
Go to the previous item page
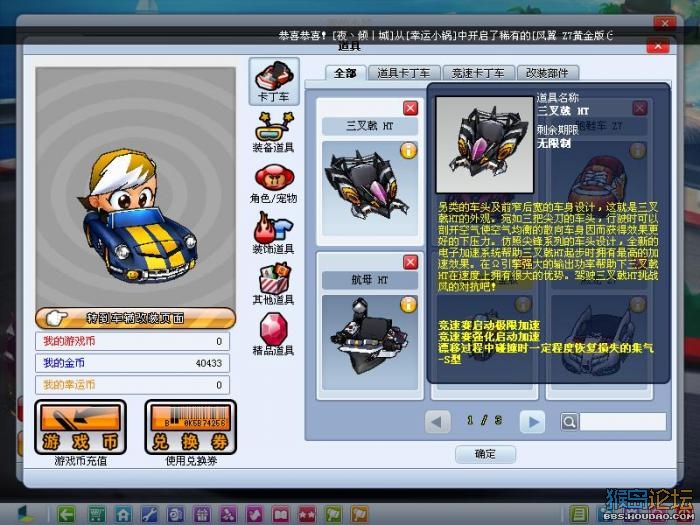[438, 421]
